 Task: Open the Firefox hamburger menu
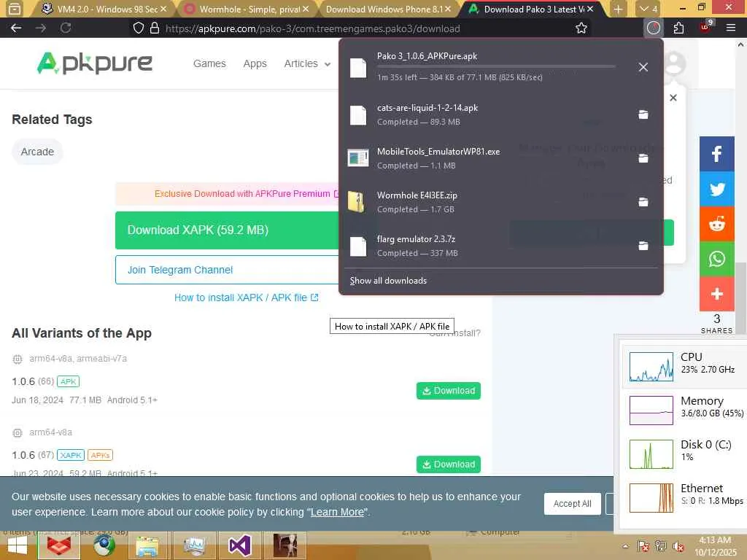coord(731,28)
